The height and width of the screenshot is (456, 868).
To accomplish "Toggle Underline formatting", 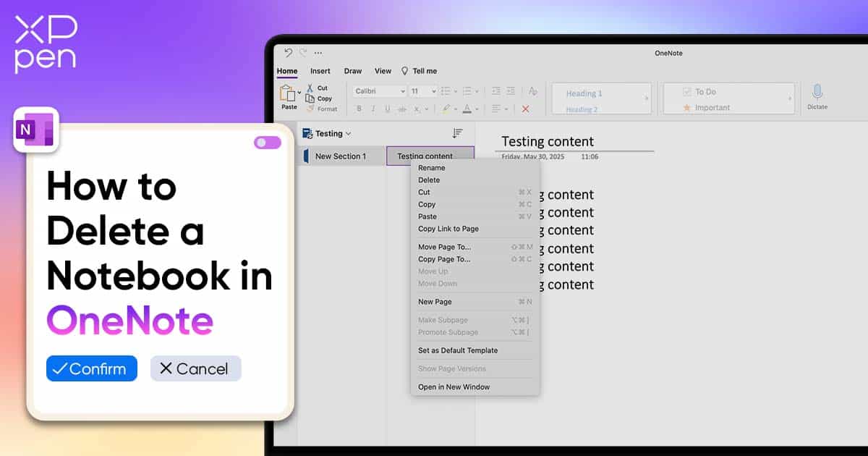I will pos(388,109).
